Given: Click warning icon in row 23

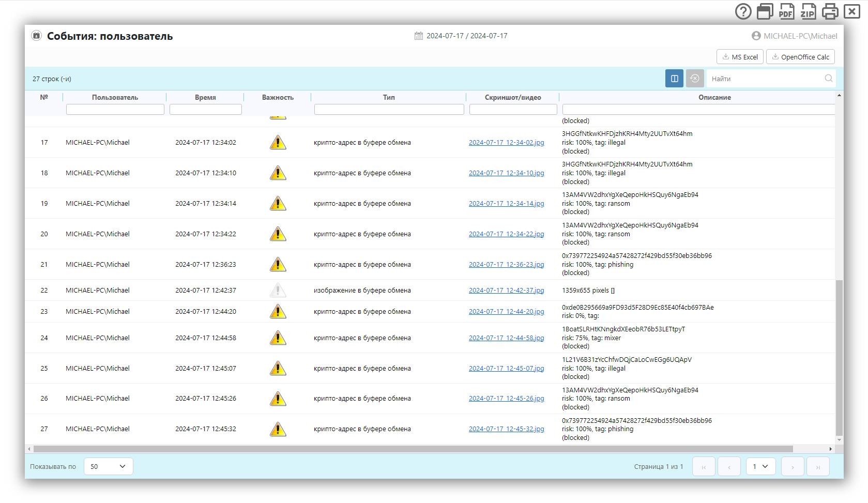Looking at the screenshot, I should (x=278, y=311).
